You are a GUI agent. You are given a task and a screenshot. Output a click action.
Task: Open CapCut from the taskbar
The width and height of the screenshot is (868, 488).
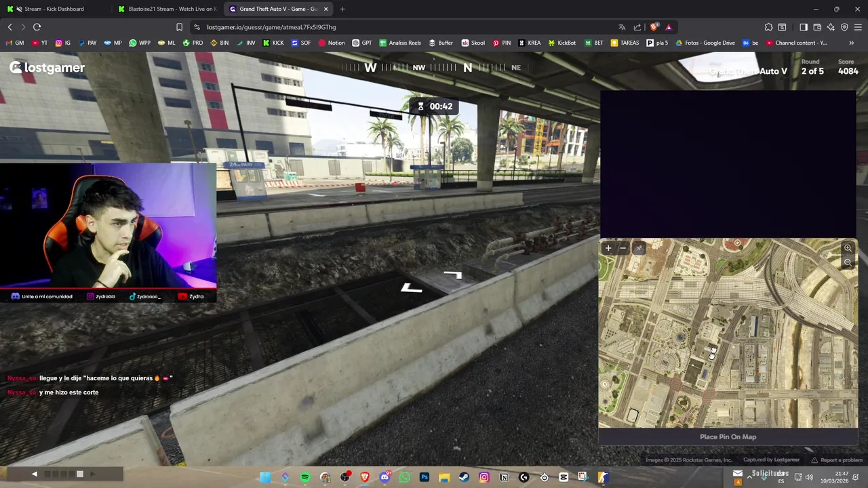[564, 477]
